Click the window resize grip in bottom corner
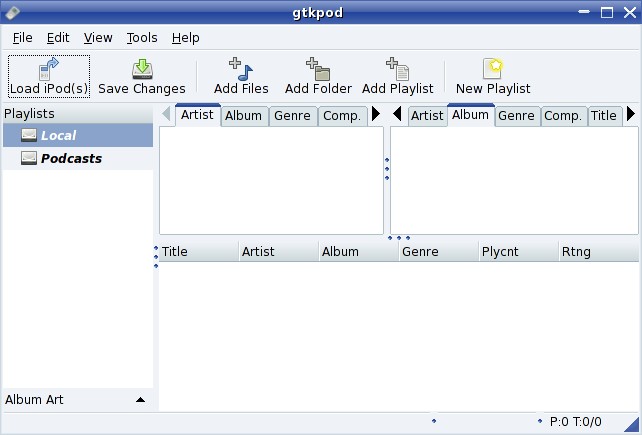This screenshot has width=642, height=435. [x=632, y=426]
